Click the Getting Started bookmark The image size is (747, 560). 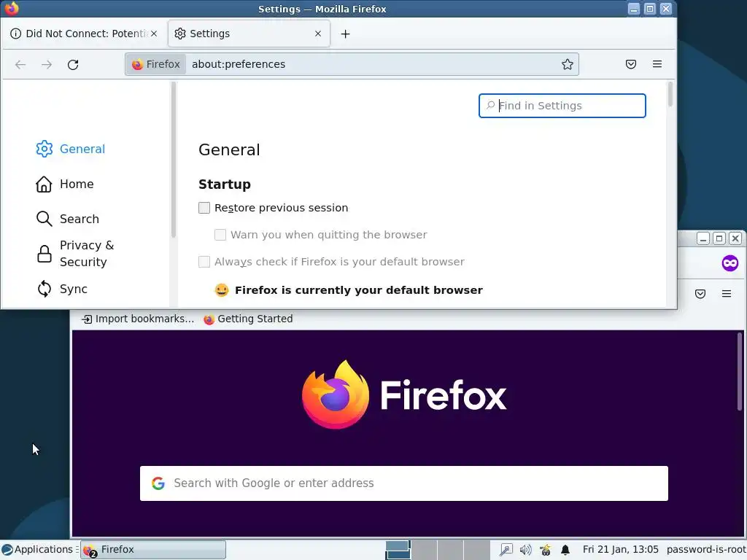248,319
